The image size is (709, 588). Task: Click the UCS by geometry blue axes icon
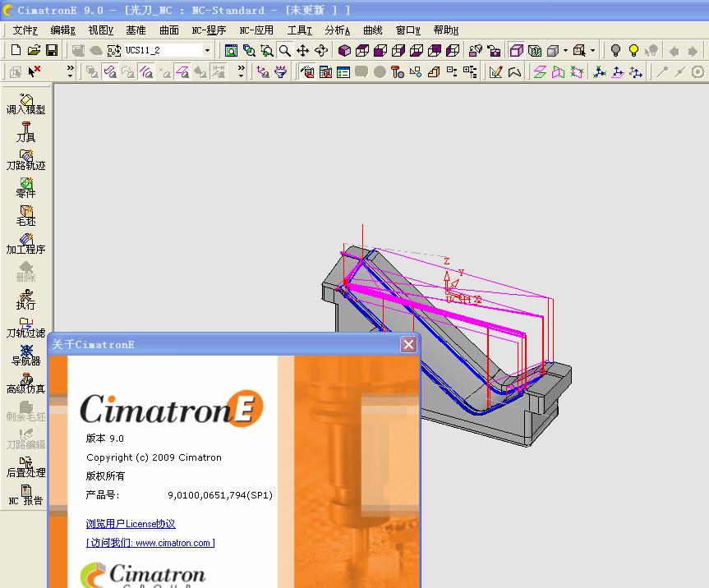(x=600, y=72)
